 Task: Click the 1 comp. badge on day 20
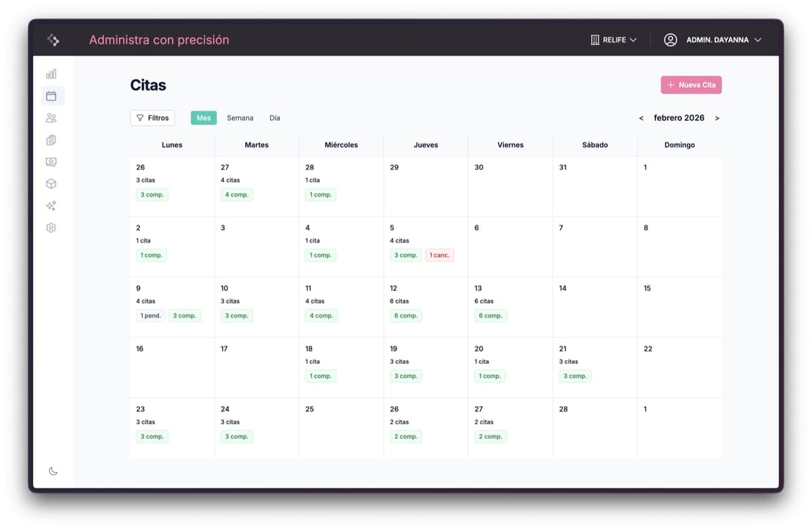490,376
